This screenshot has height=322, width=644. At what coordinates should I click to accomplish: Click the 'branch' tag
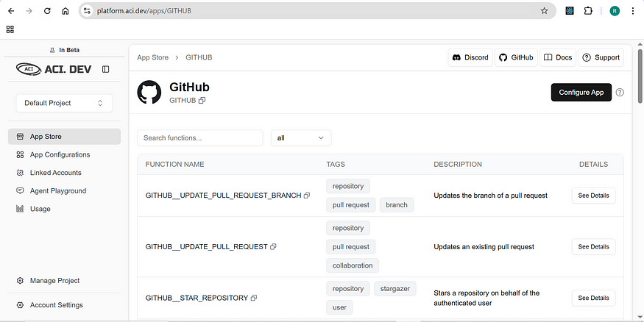397,205
